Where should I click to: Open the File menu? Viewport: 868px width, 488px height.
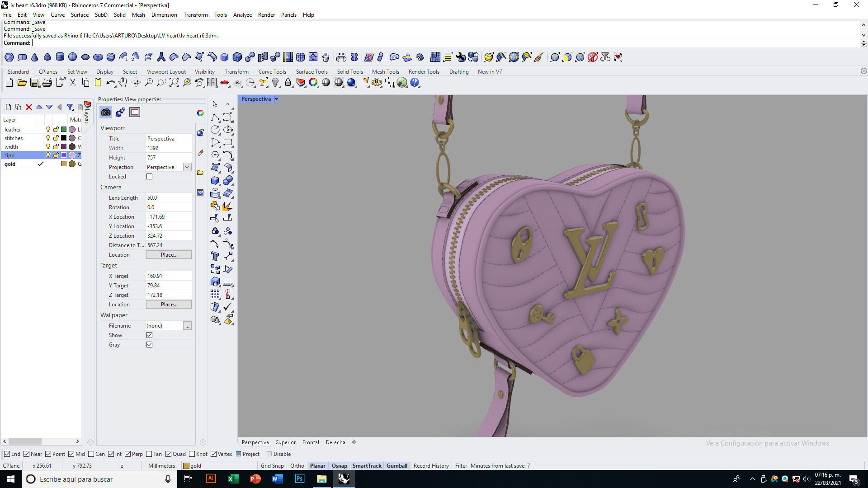click(x=7, y=15)
